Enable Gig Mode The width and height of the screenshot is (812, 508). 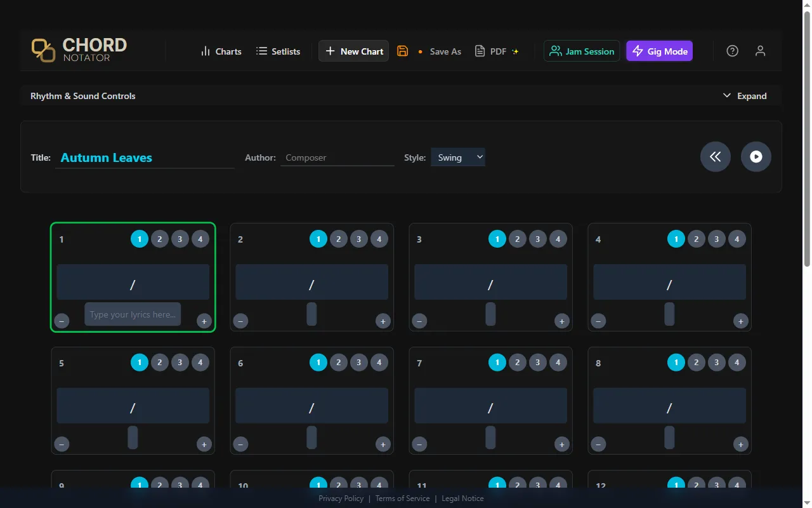(659, 51)
